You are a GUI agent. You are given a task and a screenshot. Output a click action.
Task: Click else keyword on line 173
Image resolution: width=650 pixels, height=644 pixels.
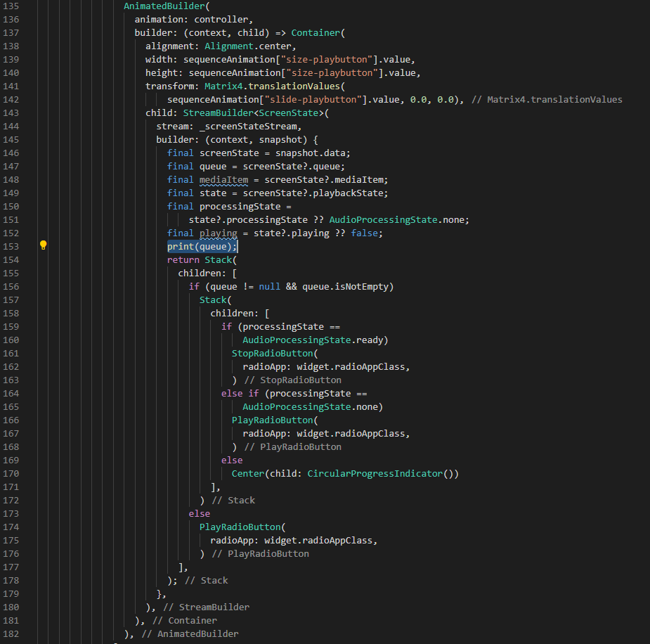[200, 513]
